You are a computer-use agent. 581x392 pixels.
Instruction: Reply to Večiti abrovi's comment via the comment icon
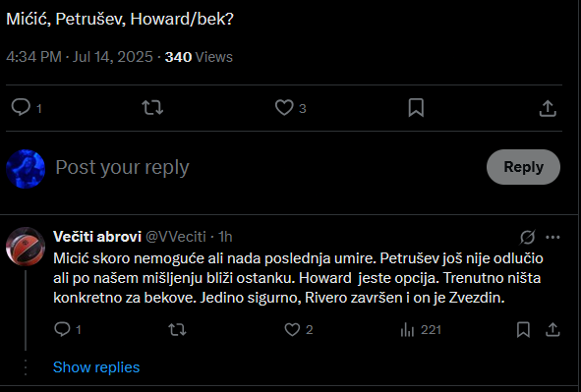coord(62,329)
